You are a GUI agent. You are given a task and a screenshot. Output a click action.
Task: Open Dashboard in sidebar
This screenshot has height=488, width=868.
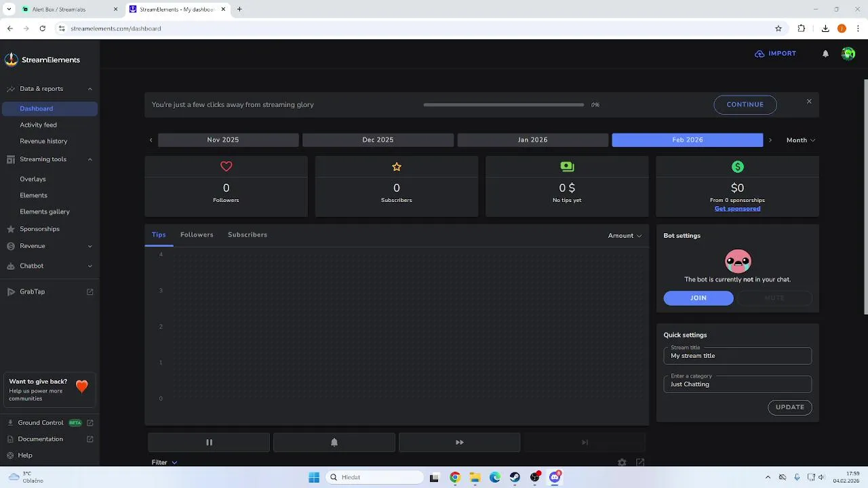tap(50, 108)
